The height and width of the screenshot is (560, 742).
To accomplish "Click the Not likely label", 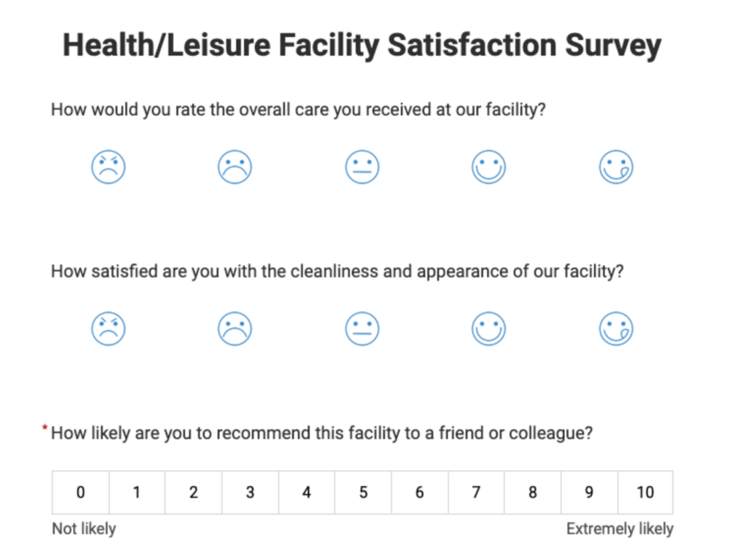I will click(83, 528).
